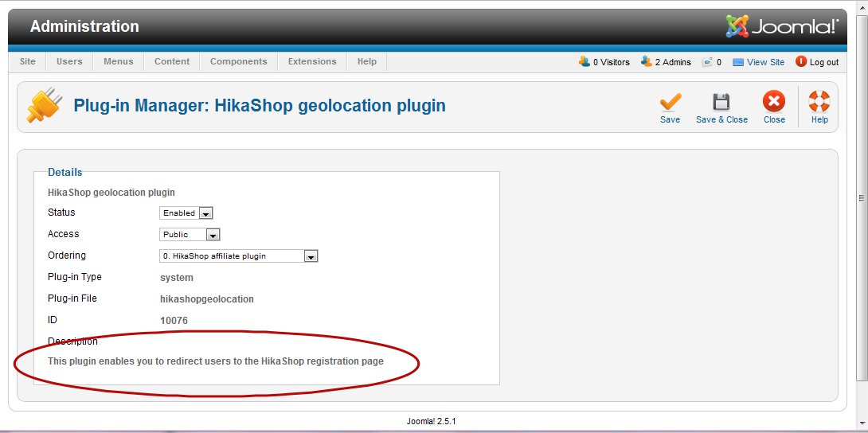Open the Extensions menu
This screenshot has height=433, width=868.
[x=312, y=61]
